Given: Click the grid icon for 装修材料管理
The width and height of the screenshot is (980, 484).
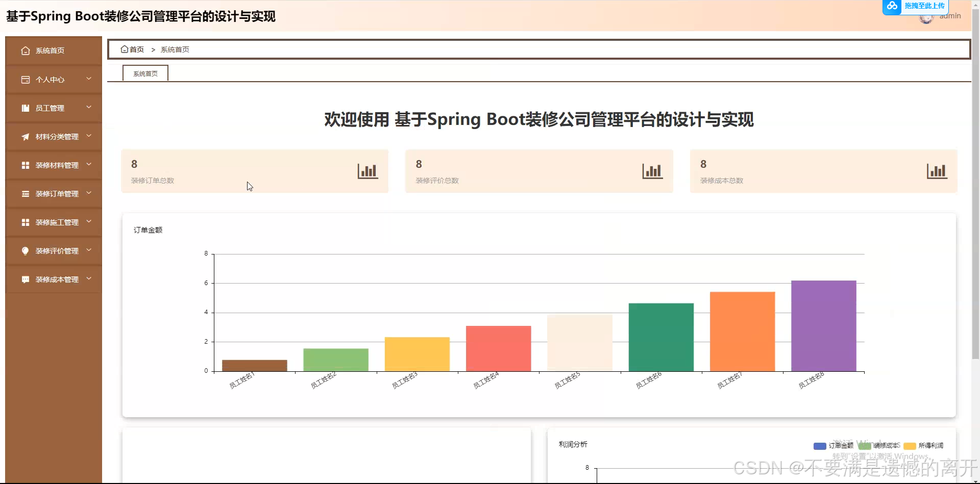Looking at the screenshot, I should click(x=26, y=165).
